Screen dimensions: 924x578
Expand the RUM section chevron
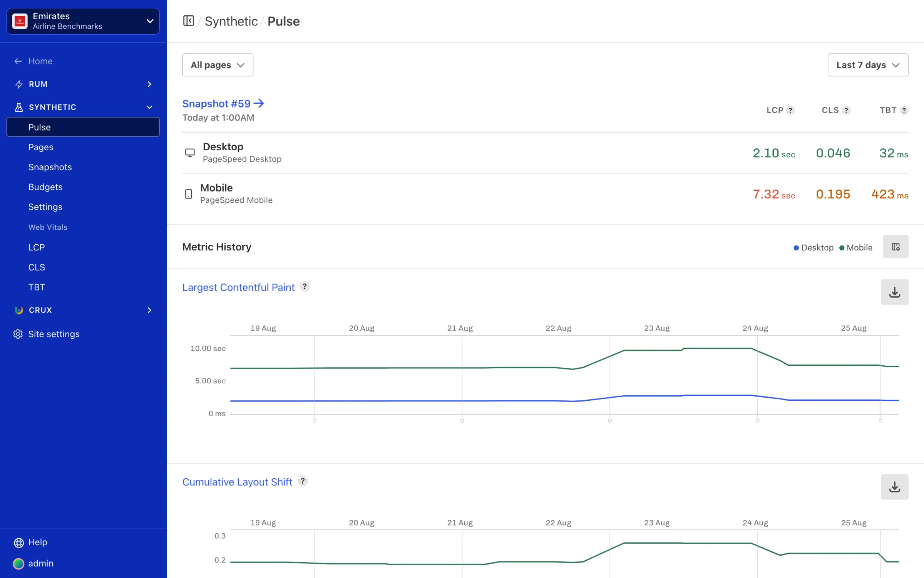pos(149,84)
